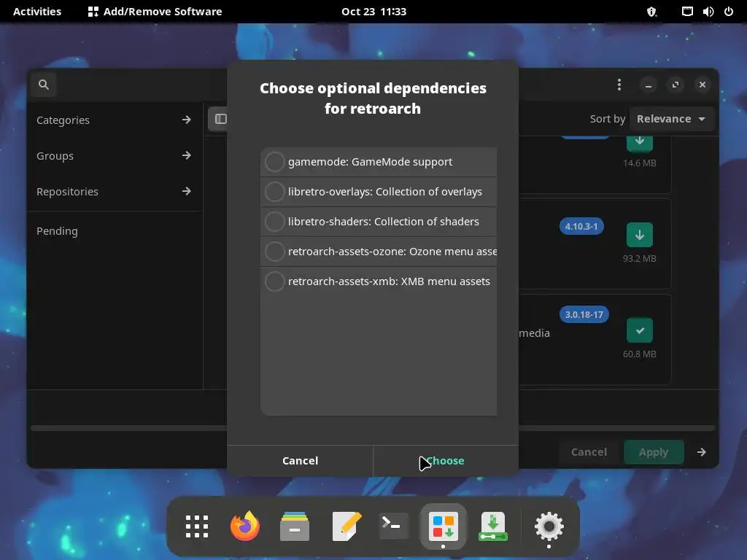
Task: Open search with the magnifier icon
Action: pos(44,85)
